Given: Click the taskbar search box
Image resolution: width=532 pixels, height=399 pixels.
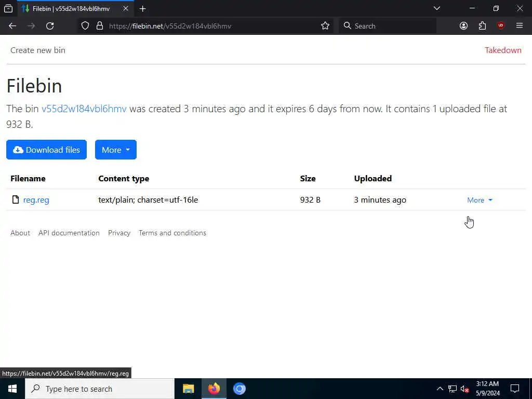Looking at the screenshot, I should pos(100,389).
